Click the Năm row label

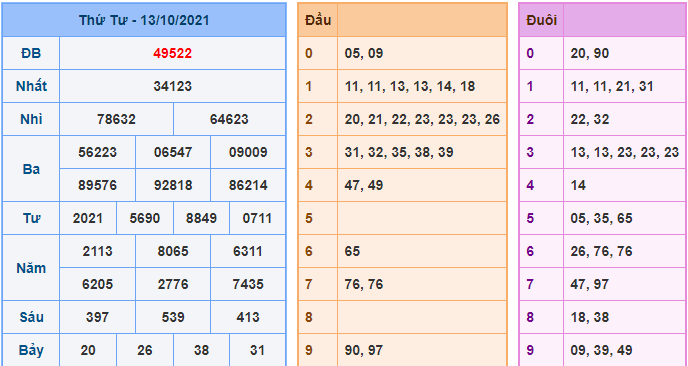pos(31,268)
